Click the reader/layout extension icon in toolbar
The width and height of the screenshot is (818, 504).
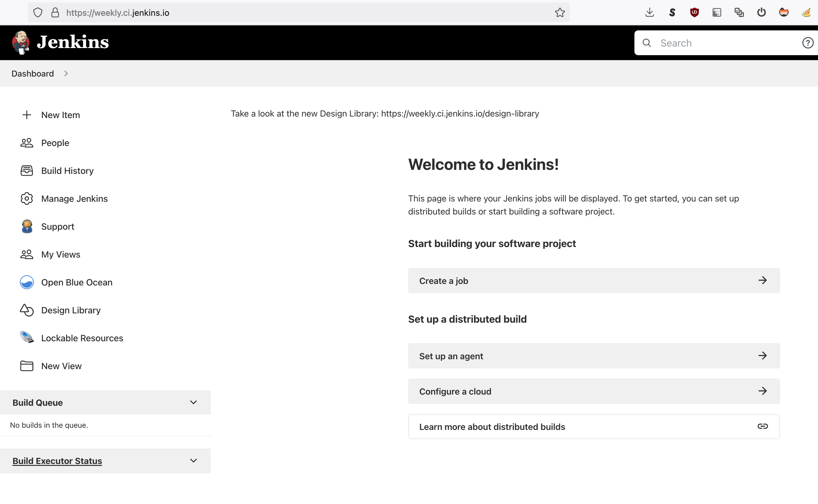pos(717,13)
